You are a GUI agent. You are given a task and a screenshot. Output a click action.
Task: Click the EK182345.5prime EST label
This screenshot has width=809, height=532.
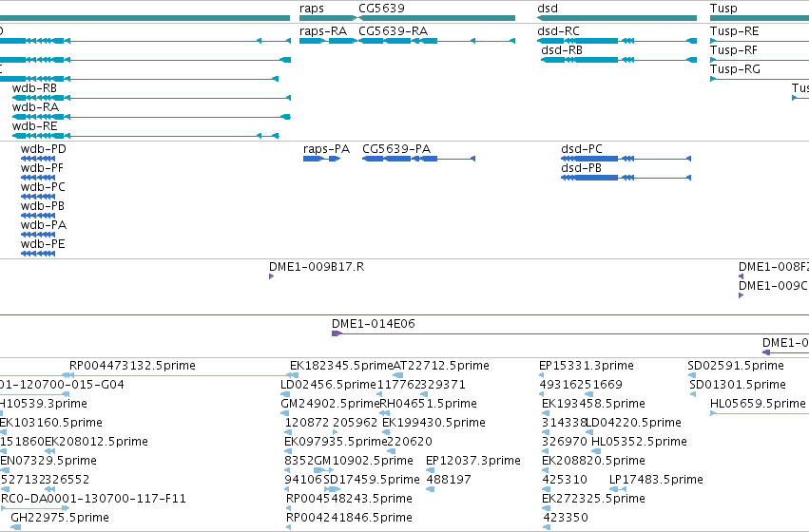[341, 366]
